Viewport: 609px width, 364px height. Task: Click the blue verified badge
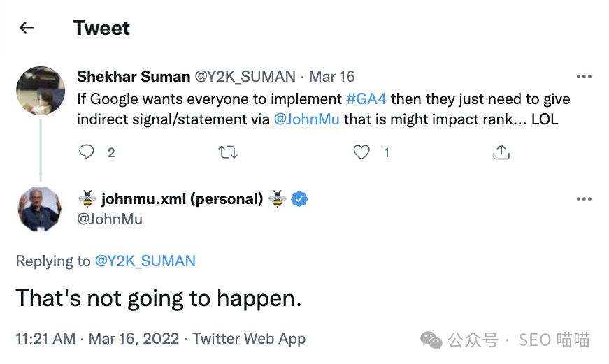tap(299, 199)
